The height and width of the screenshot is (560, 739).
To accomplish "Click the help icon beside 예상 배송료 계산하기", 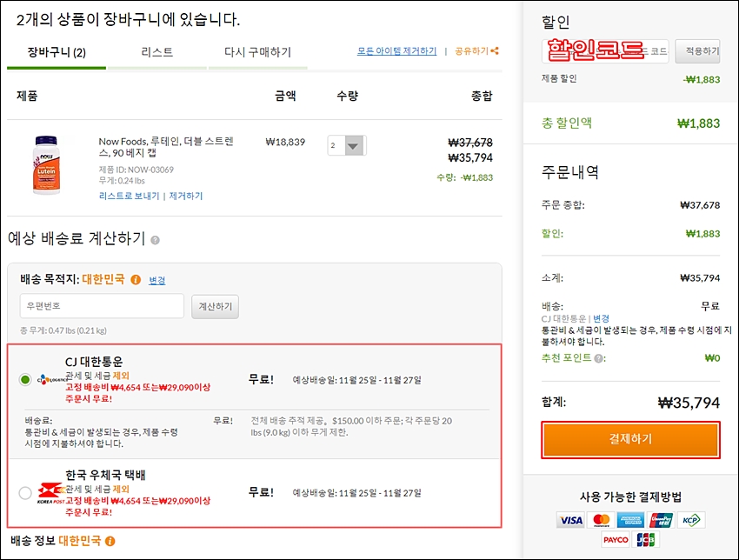I will (155, 240).
